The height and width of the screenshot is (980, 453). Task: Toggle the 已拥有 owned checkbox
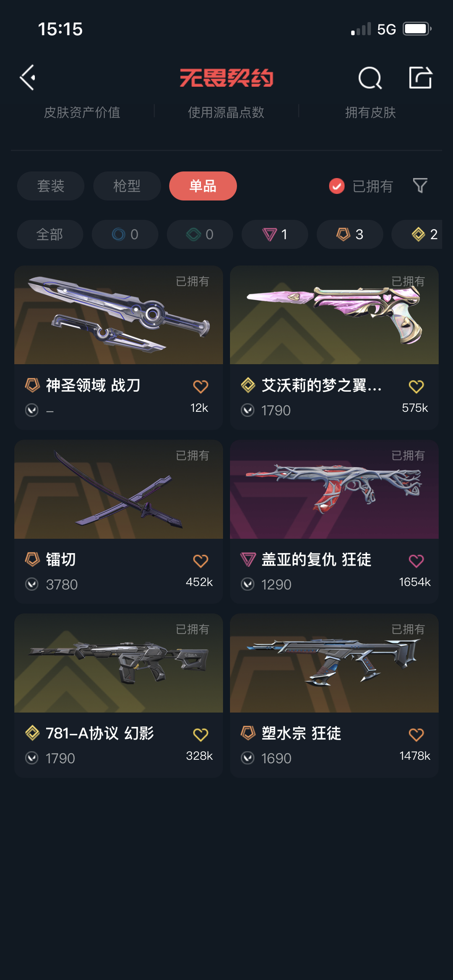pos(337,186)
